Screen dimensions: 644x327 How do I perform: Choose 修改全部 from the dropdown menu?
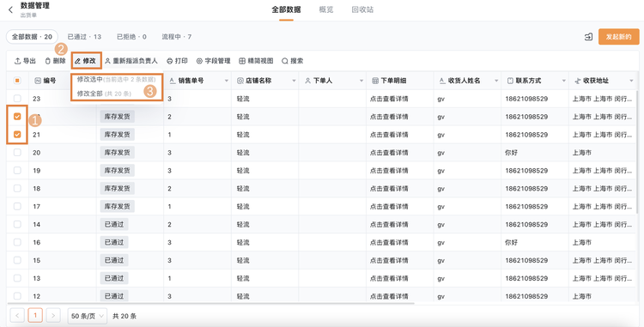(104, 94)
